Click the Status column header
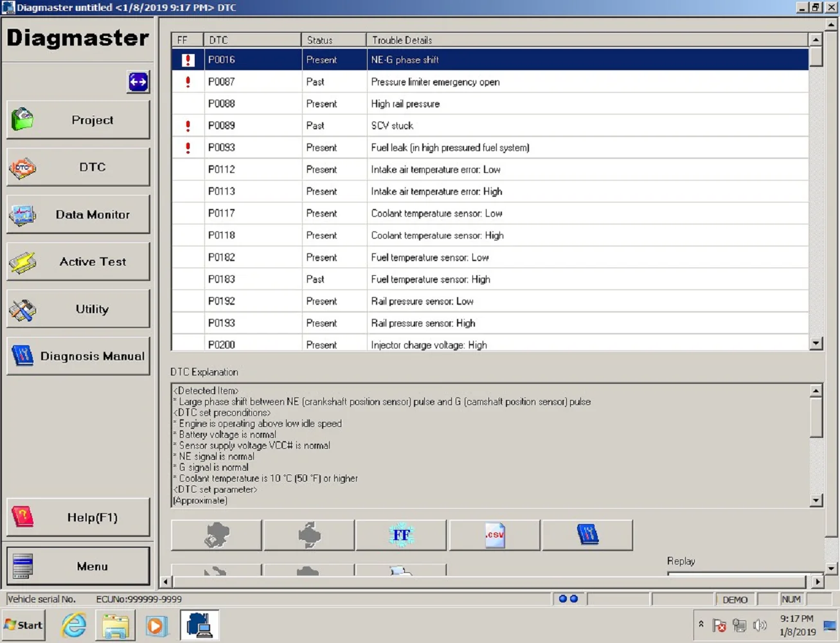Screen dimensions: 840x643 coord(334,40)
